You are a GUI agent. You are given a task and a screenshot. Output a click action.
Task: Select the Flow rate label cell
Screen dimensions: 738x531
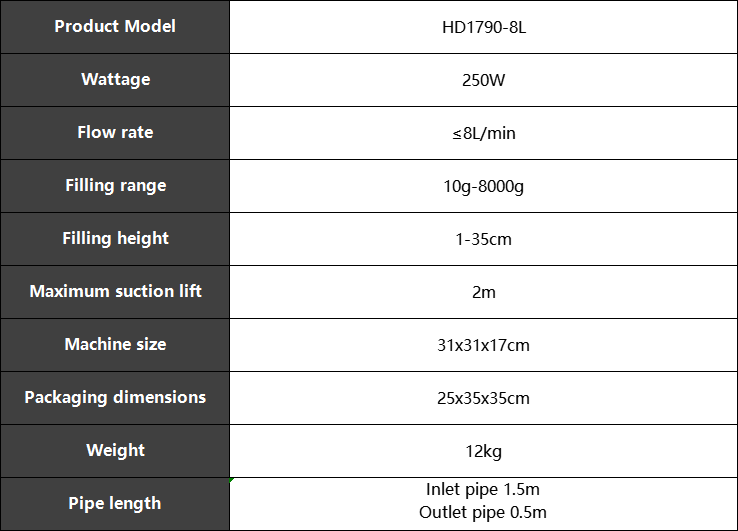coord(115,133)
